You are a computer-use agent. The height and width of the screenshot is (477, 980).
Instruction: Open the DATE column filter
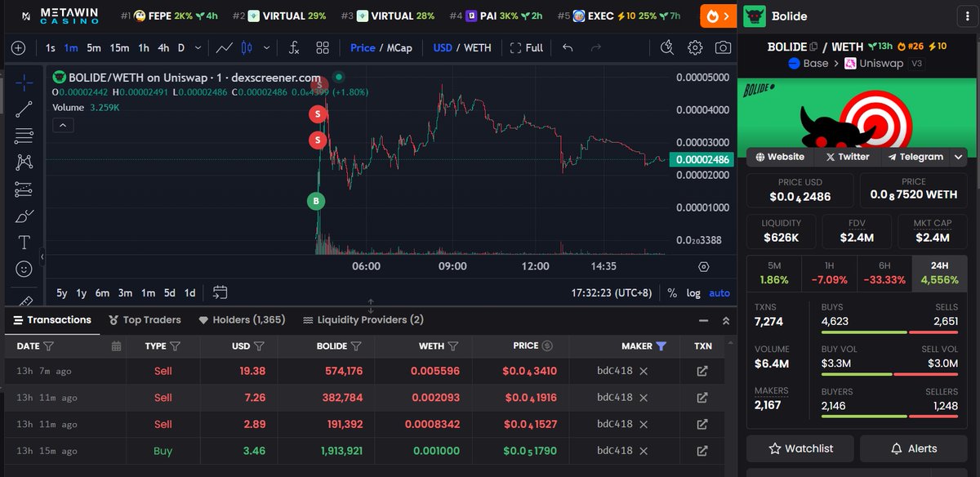(x=48, y=346)
